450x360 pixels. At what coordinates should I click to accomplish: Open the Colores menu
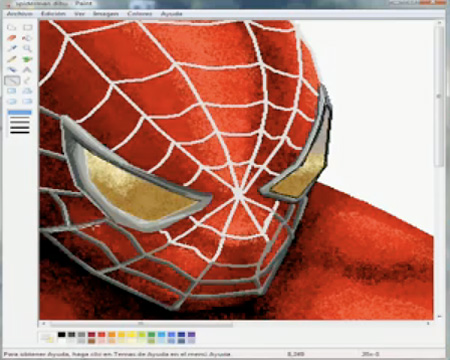point(140,14)
